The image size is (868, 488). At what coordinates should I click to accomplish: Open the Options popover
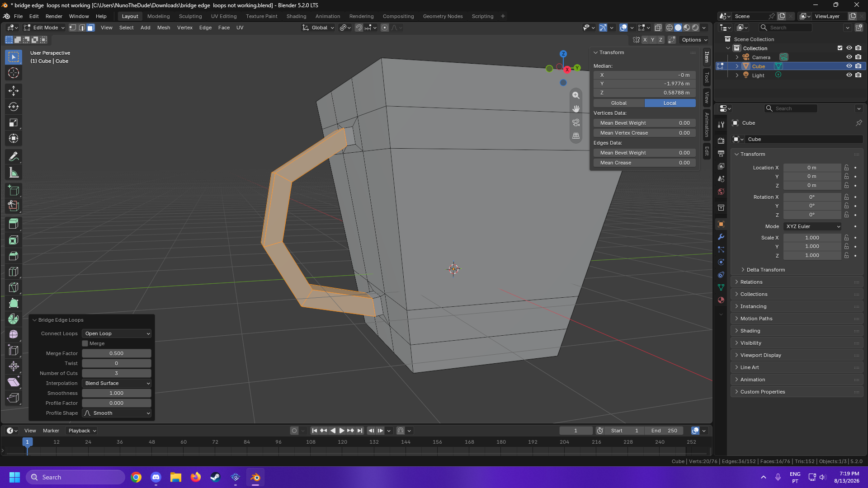pos(694,40)
